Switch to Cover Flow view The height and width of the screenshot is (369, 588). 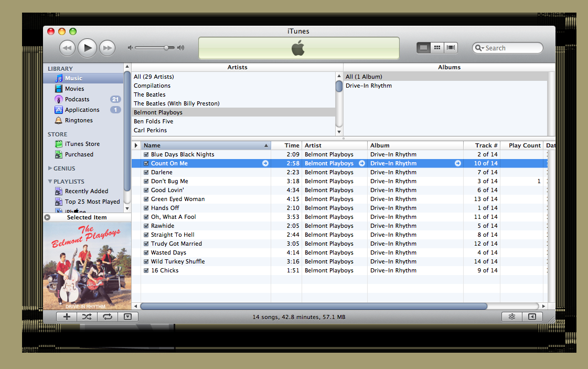click(x=451, y=48)
